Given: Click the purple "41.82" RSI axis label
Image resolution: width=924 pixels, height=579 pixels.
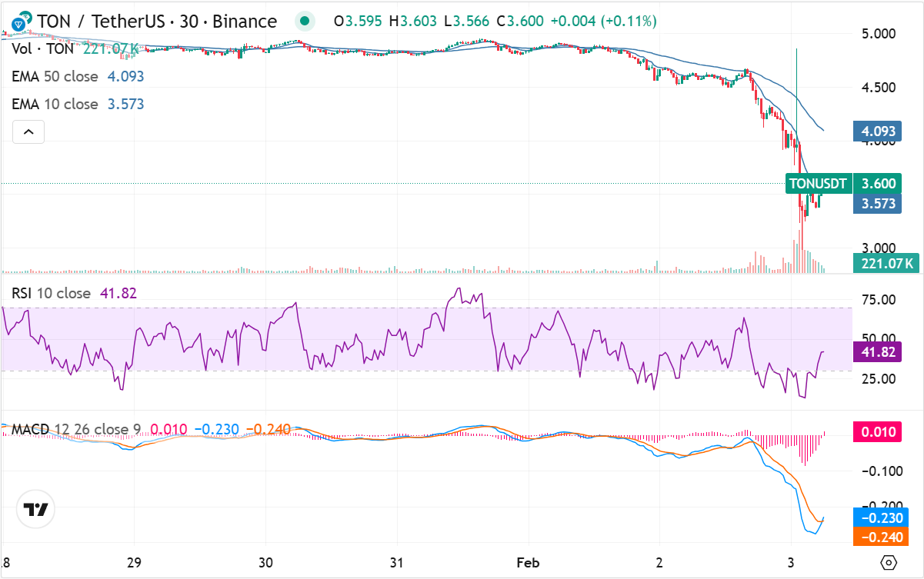Looking at the screenshot, I should tap(878, 351).
